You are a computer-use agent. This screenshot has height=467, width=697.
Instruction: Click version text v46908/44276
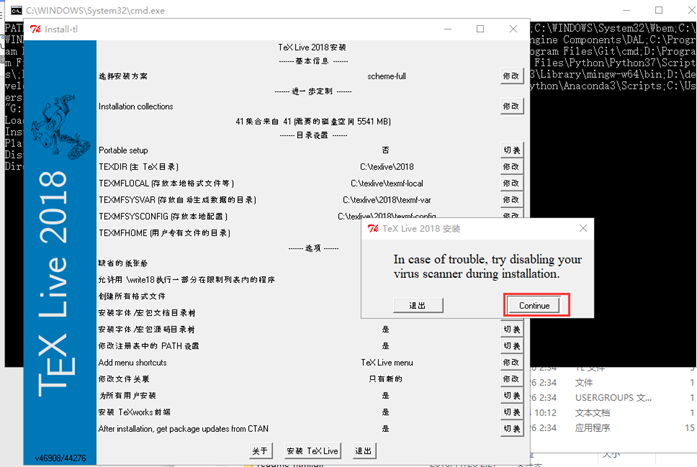tap(60, 458)
